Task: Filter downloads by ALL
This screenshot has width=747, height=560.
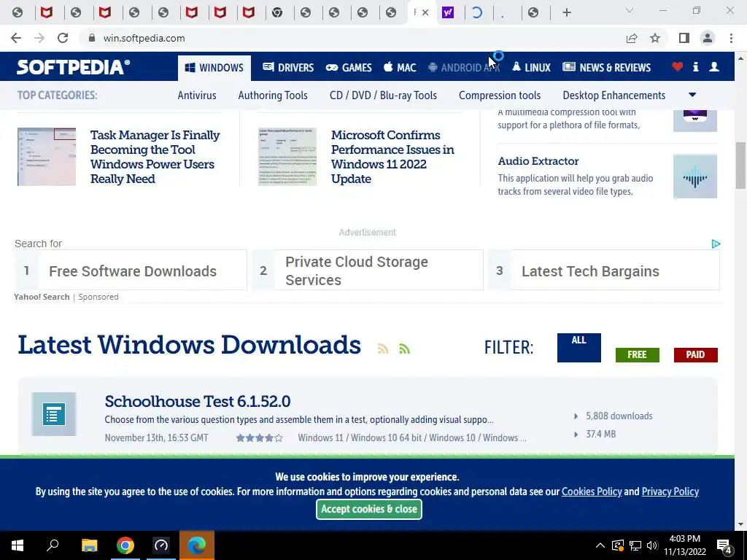Action: [x=578, y=348]
